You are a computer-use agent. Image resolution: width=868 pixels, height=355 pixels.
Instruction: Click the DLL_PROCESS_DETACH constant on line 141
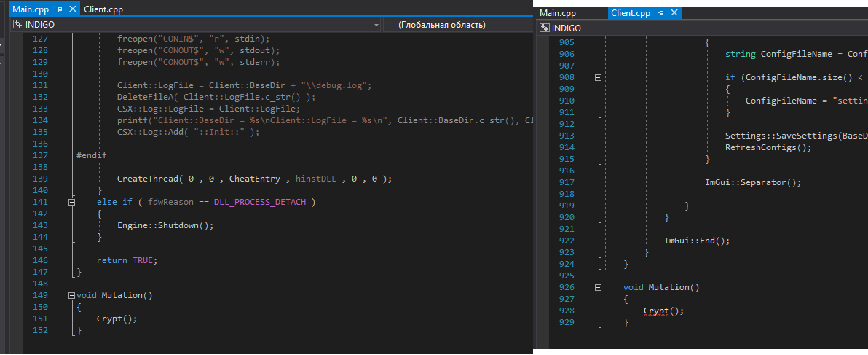click(x=259, y=202)
